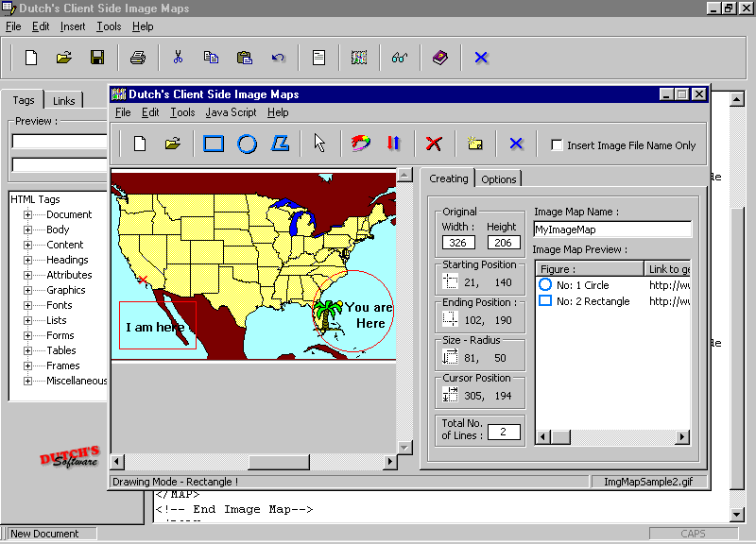Click the Original Width value field

pos(458,243)
